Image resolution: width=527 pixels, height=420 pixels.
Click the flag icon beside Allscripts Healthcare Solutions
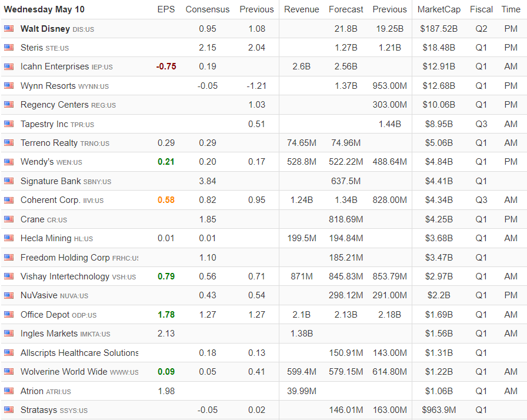pos(9,353)
